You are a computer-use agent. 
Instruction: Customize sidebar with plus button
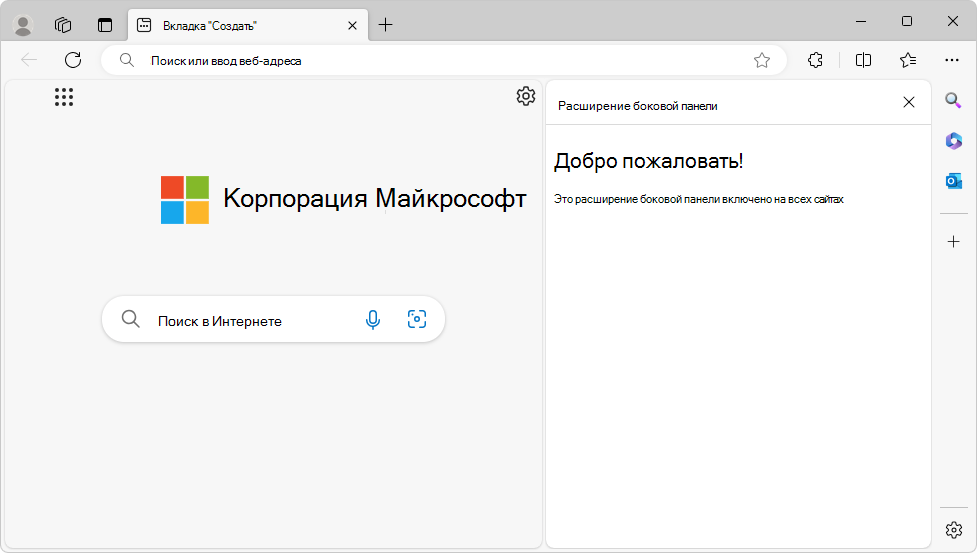coord(953,242)
